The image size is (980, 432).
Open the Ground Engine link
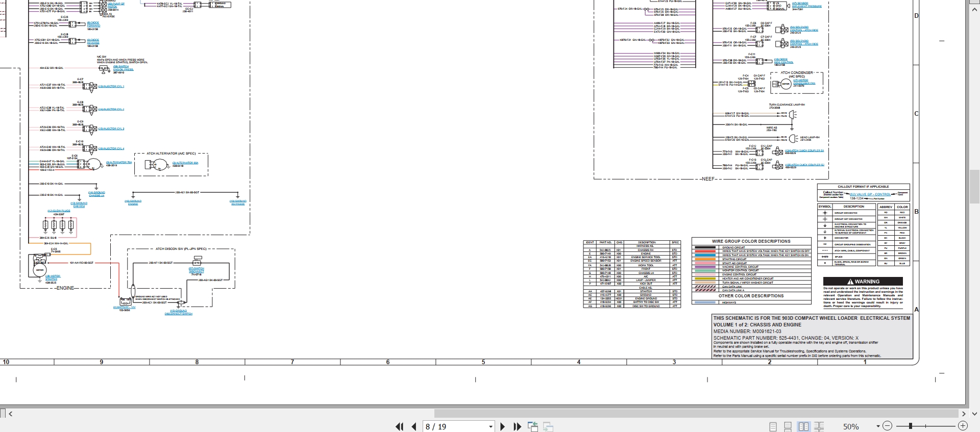[x=133, y=202]
